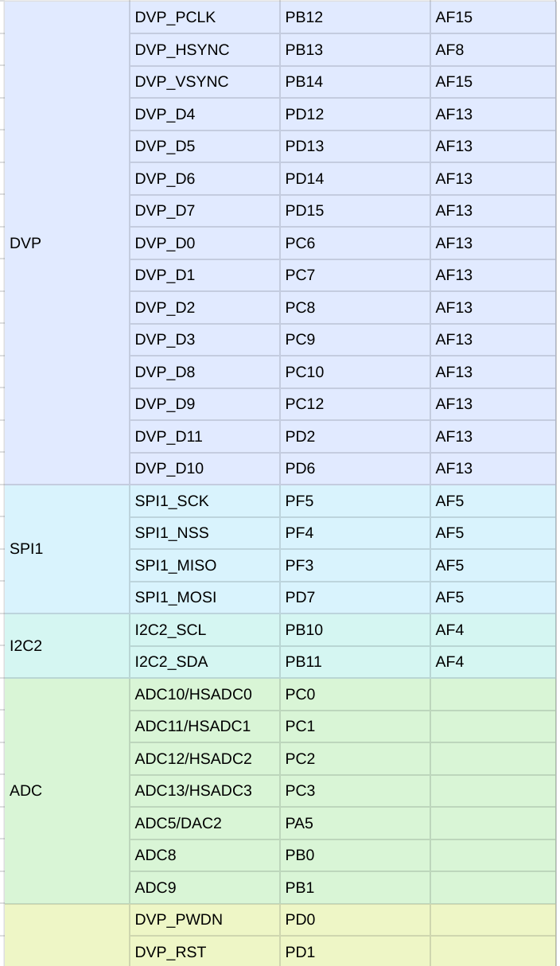Click the ADC5/DAC2 cell
The height and width of the screenshot is (966, 560).
click(x=204, y=824)
